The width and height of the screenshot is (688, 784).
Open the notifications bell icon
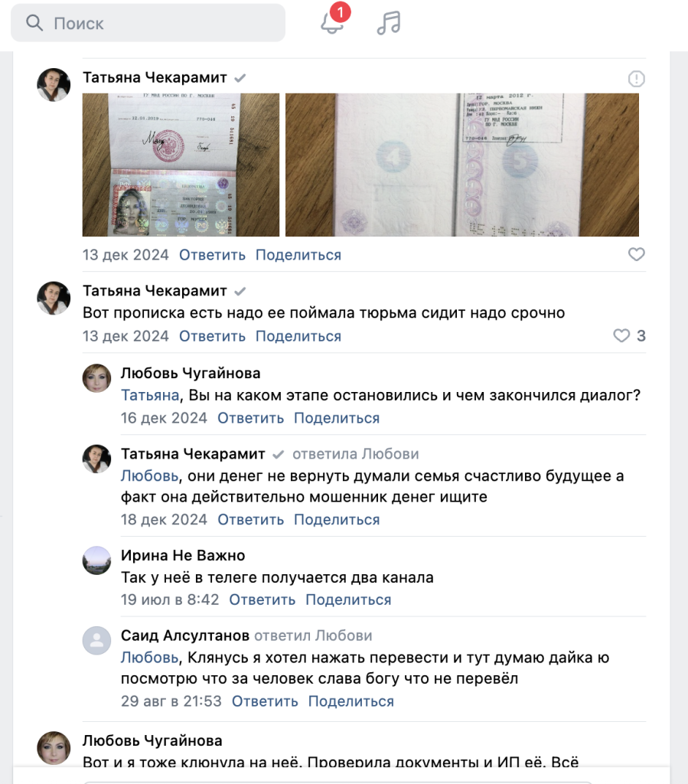coord(332,22)
